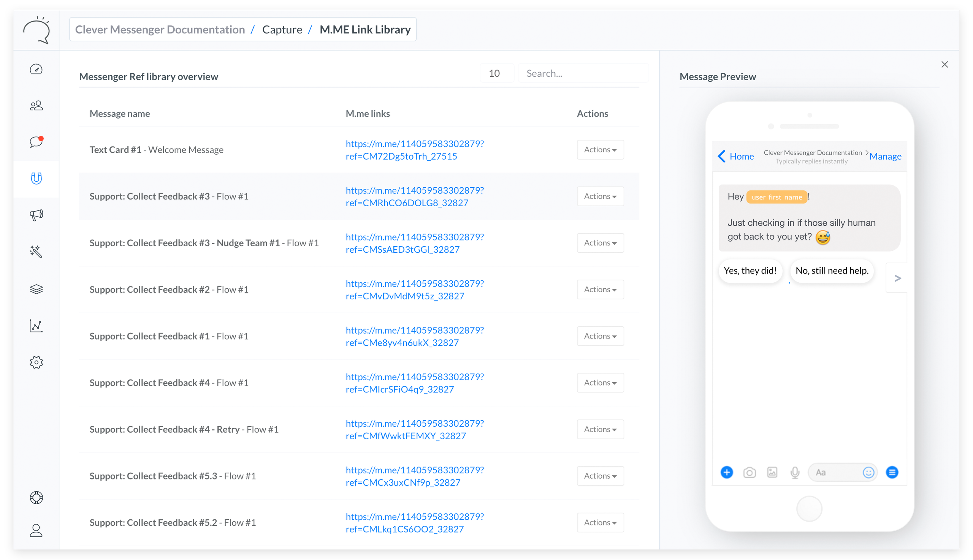Open the lifebuoy support icon

click(36, 498)
